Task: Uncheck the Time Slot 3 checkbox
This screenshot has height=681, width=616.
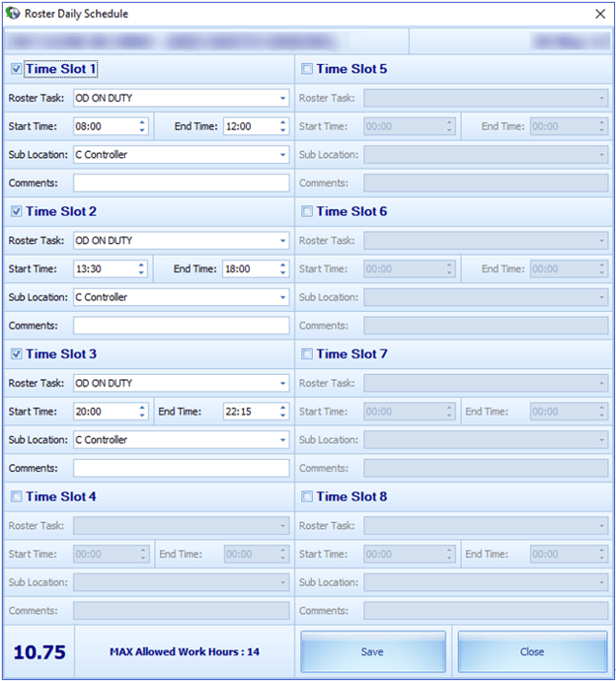Action: tap(16, 354)
